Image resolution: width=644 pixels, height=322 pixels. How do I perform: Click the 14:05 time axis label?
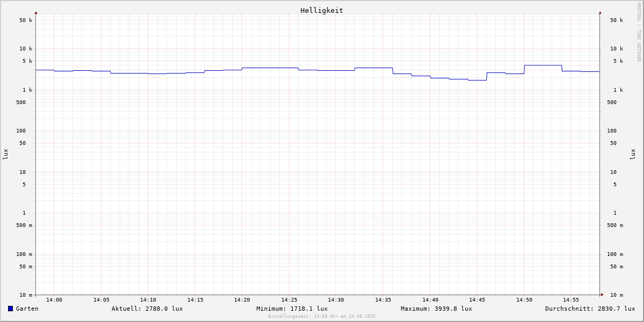point(101,300)
